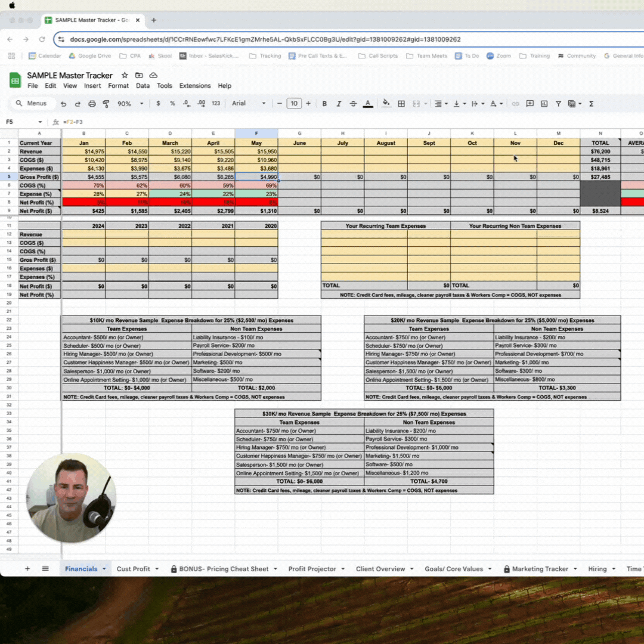Toggle italic formatting
644x644 pixels.
pyautogui.click(x=339, y=104)
